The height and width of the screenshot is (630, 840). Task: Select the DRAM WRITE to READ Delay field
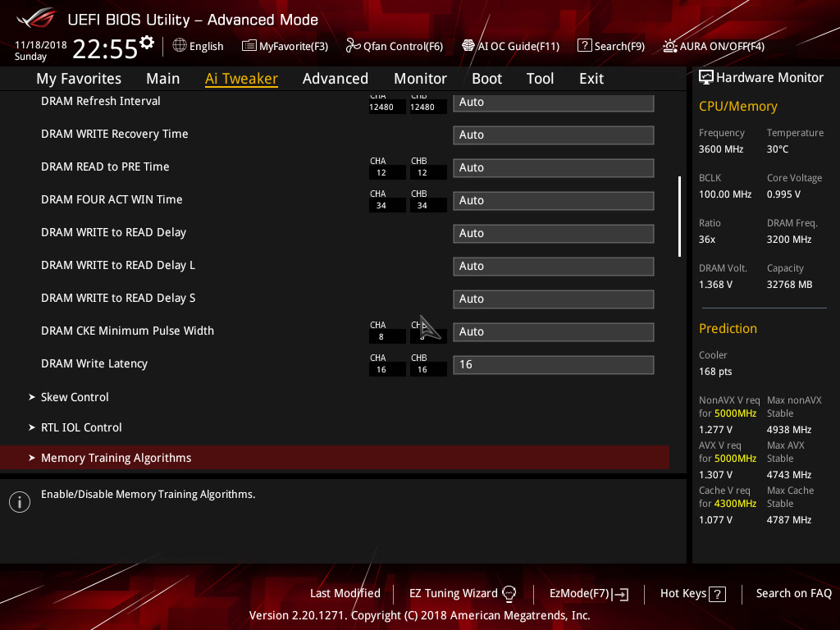pyautogui.click(x=554, y=234)
